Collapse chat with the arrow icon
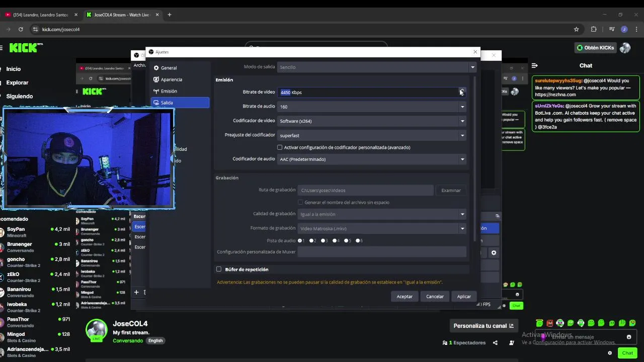Image resolution: width=644 pixels, height=362 pixels. pyautogui.click(x=535, y=65)
